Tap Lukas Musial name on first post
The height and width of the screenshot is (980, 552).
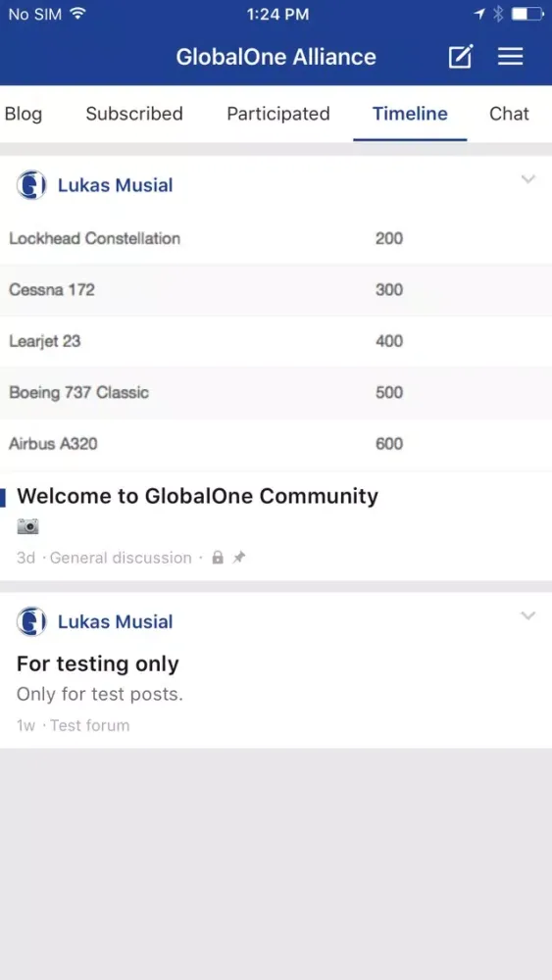(116, 185)
